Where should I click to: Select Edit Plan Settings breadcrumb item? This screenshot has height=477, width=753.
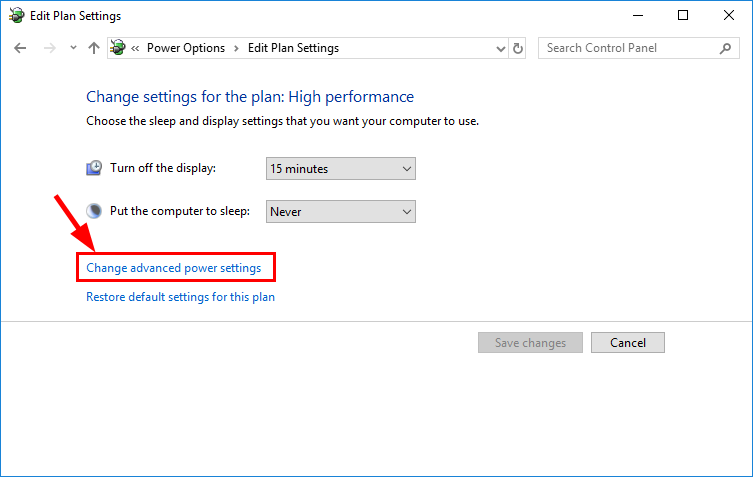[x=293, y=48]
